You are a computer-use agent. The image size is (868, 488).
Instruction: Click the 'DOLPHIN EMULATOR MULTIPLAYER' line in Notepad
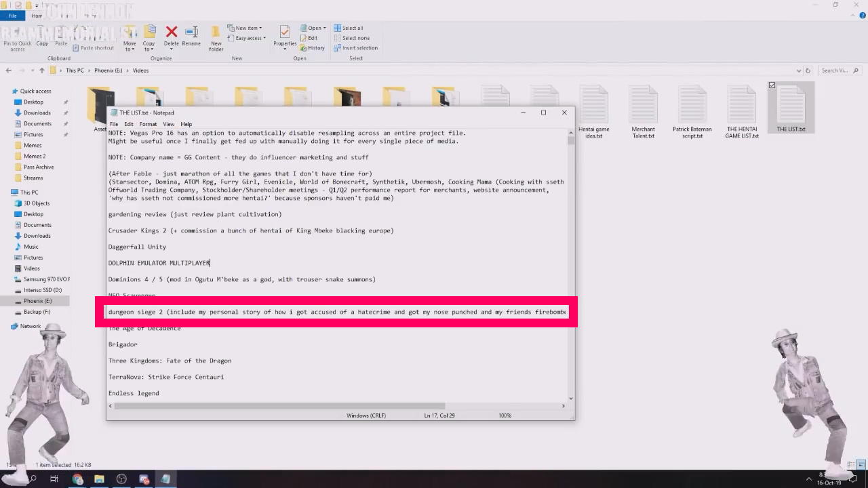pyautogui.click(x=159, y=263)
